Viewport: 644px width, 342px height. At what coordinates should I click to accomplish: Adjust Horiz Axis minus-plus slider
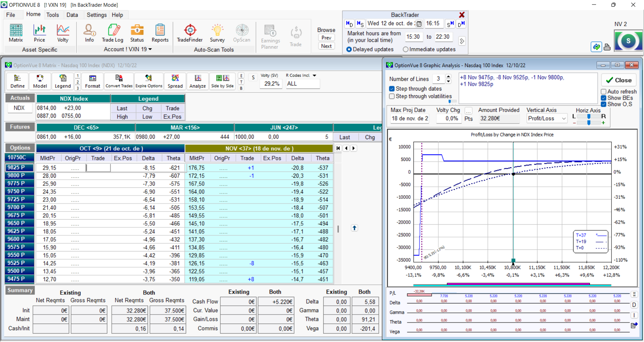pyautogui.click(x=589, y=123)
